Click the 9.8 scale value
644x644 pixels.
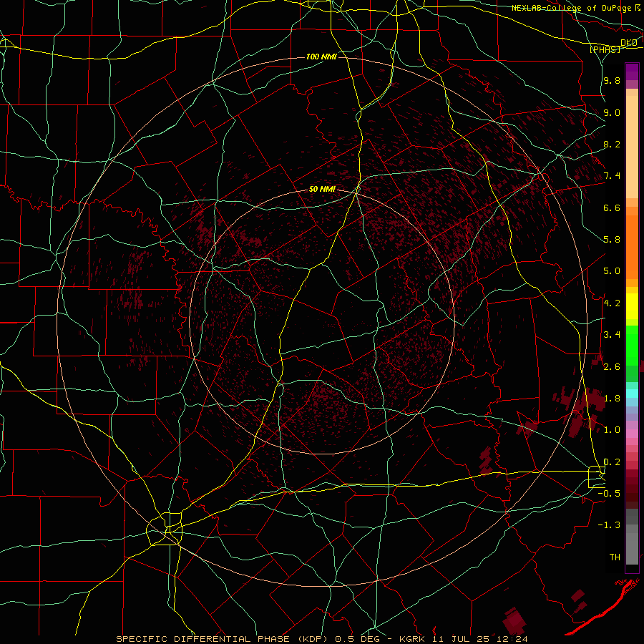pos(612,80)
